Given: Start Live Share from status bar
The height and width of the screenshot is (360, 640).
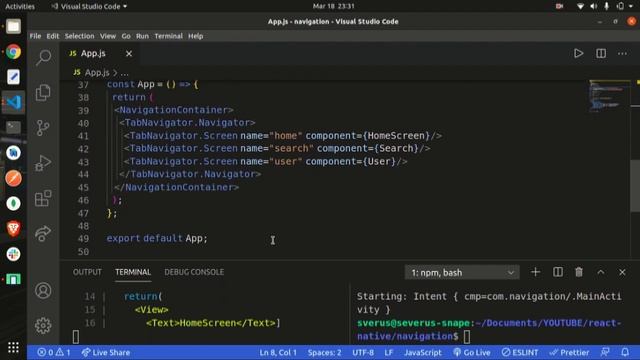Looking at the screenshot, I should click(106, 353).
